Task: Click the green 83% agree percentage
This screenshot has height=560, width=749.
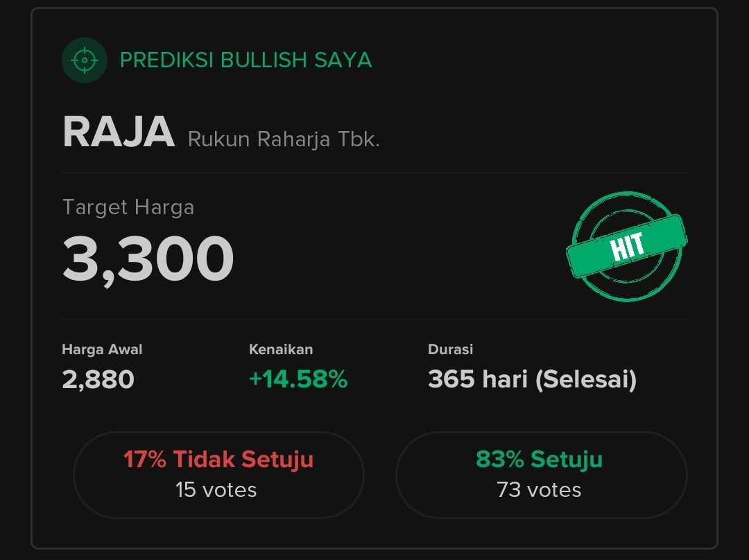Action: click(x=500, y=459)
